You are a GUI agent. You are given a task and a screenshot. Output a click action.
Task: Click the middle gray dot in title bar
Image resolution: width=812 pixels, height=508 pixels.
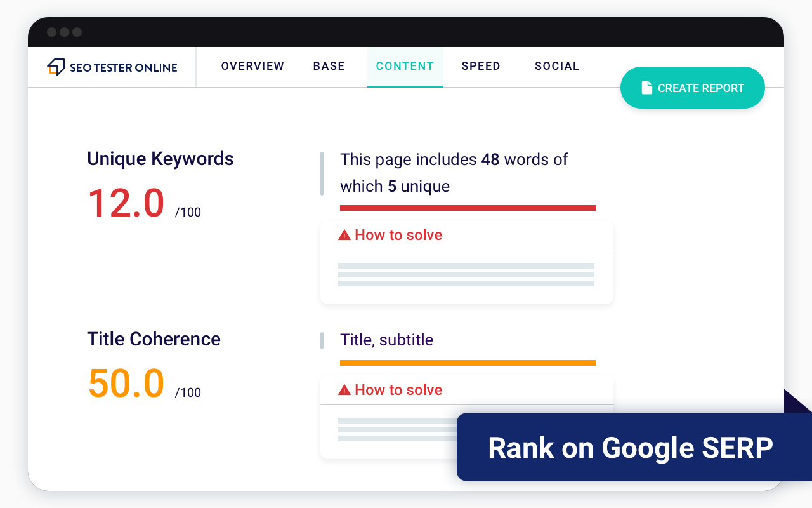(x=63, y=32)
